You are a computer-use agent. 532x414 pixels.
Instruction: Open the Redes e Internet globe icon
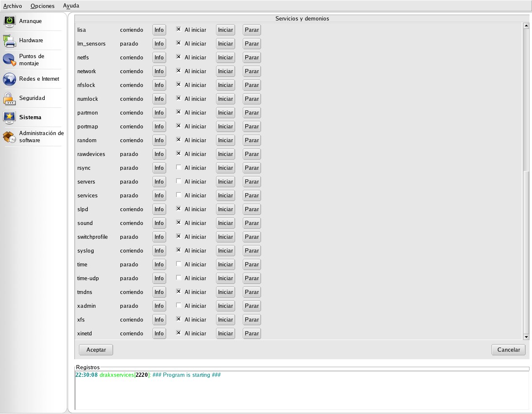click(x=10, y=79)
